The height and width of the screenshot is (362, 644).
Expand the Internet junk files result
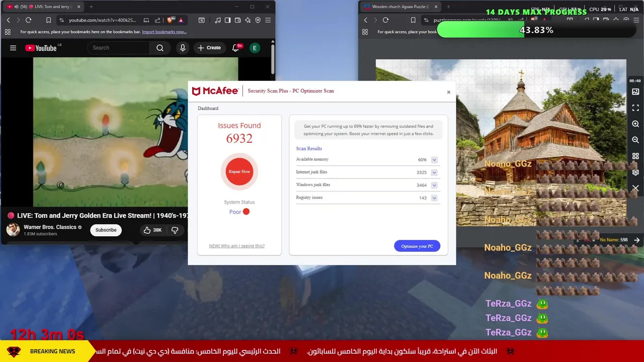click(x=434, y=172)
